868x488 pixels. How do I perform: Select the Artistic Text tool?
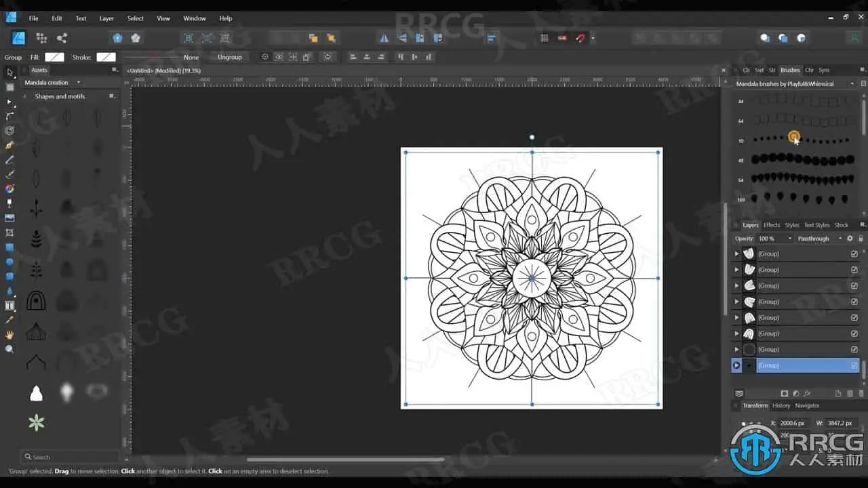9,306
